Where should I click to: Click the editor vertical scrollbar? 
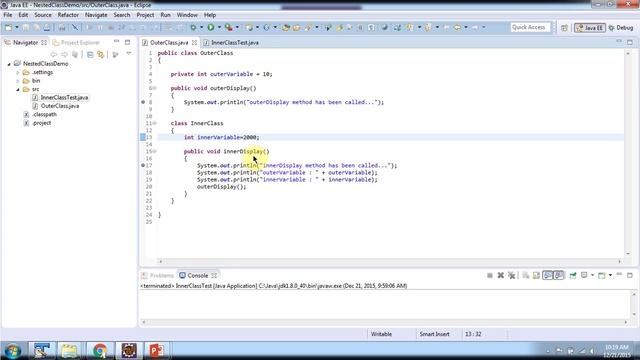[628, 153]
